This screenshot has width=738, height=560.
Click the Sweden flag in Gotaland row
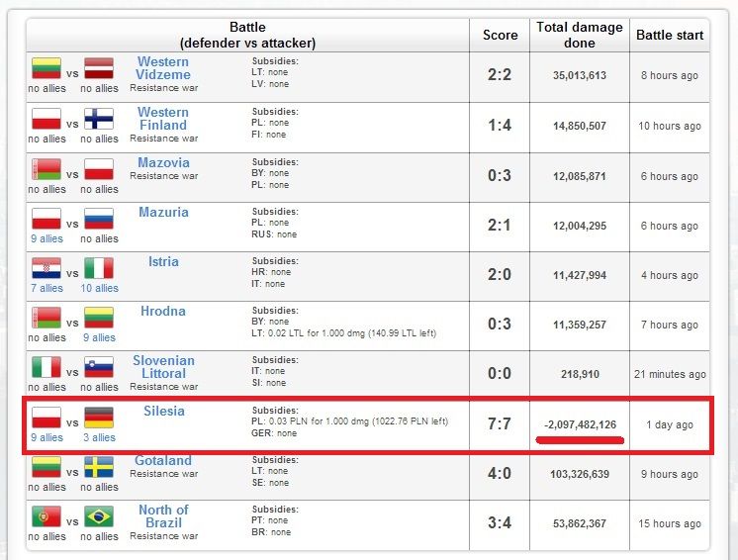pos(99,467)
